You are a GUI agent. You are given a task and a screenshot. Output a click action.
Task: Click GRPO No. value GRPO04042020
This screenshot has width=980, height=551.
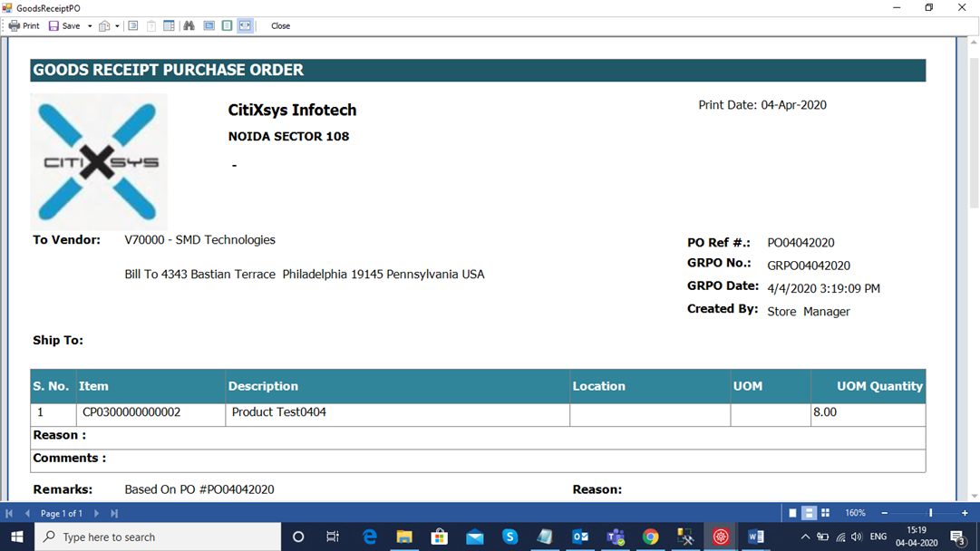tap(809, 266)
